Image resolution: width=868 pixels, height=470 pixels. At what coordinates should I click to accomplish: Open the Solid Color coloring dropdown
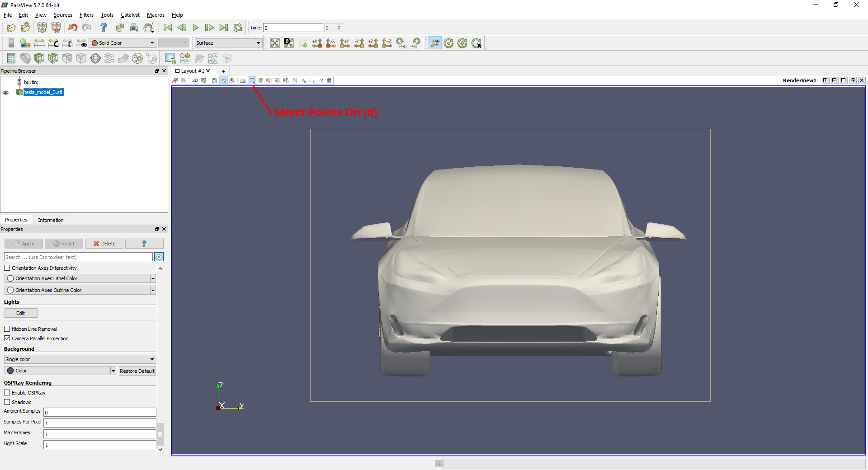coord(123,43)
